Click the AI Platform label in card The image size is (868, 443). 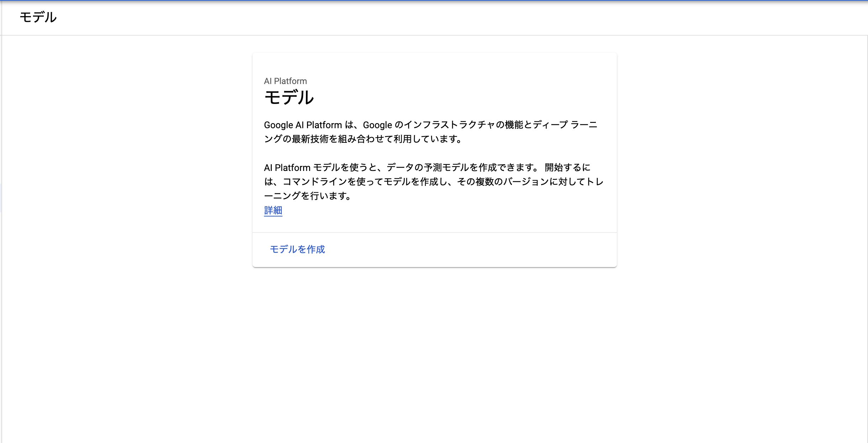[x=285, y=81]
